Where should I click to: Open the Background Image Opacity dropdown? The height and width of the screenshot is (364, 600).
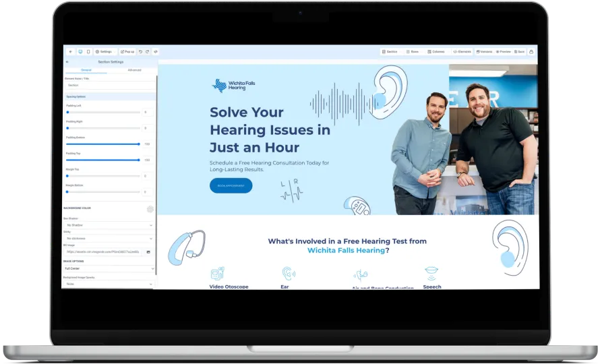pos(109,284)
